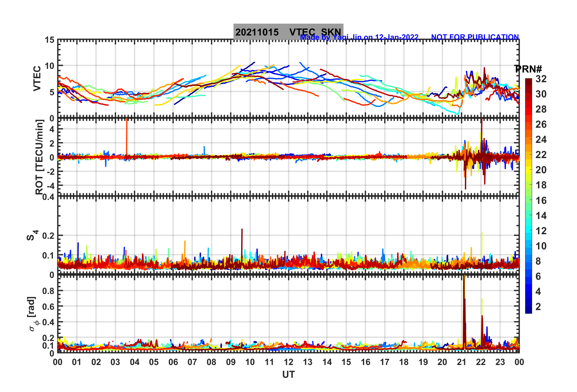This screenshot has width=577, height=392.
Task: Pick the green colorbar region near PRN 16
Action: pos(528,201)
